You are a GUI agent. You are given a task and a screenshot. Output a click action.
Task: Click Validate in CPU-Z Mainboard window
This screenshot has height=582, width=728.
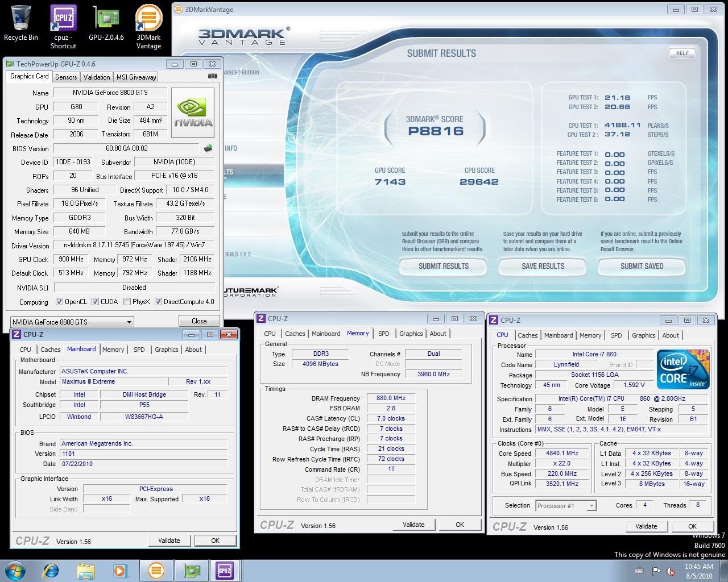click(169, 541)
